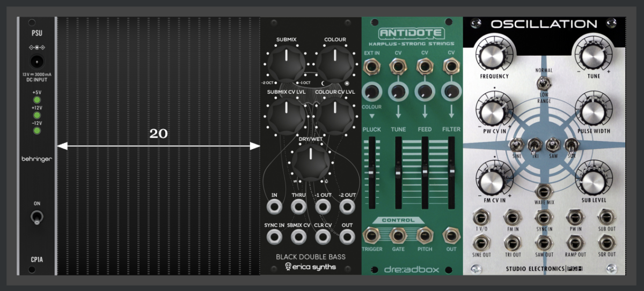Screen dimensions: 644x291
Task: Click the WAVE MIX jack
Action: tap(544, 191)
